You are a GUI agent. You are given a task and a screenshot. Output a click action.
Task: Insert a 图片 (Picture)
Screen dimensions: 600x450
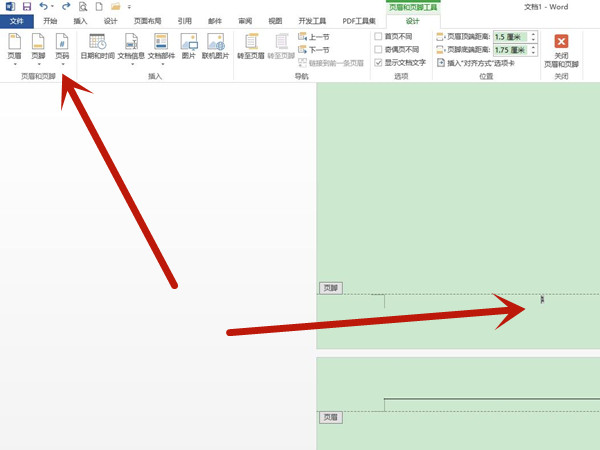click(x=189, y=46)
